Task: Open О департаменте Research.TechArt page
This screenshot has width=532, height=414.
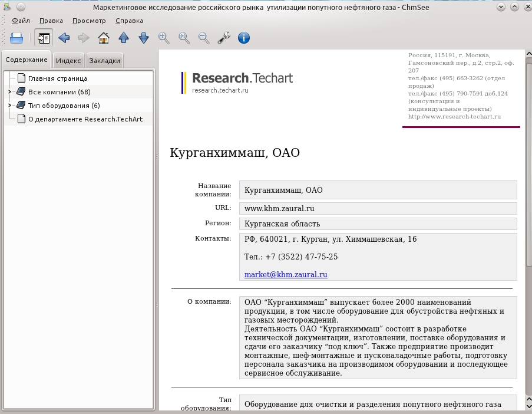Action: pyautogui.click(x=85, y=119)
